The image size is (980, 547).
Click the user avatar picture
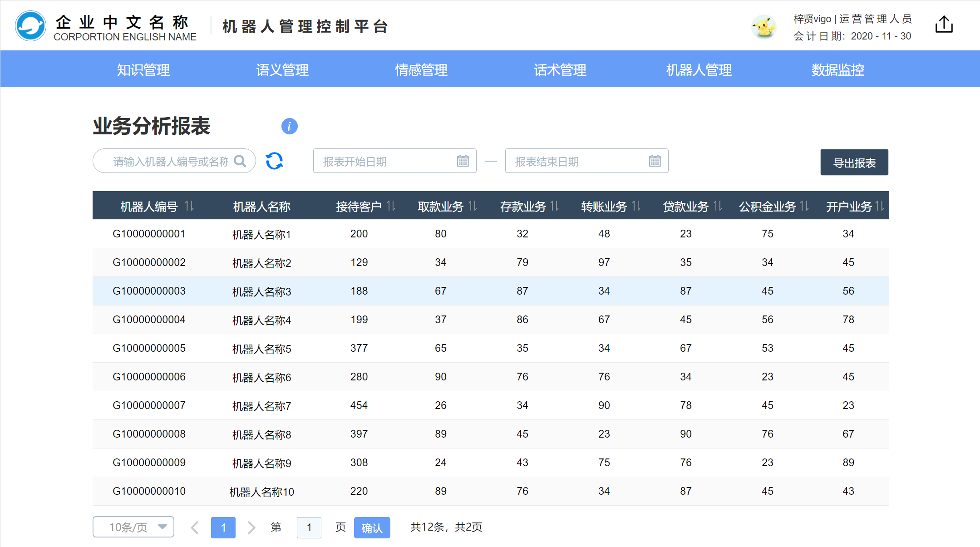(x=764, y=27)
